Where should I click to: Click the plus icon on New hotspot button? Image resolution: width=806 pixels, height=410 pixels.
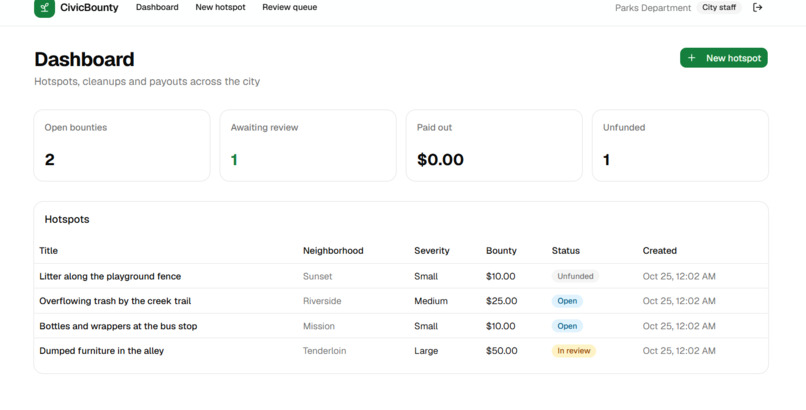pos(692,58)
